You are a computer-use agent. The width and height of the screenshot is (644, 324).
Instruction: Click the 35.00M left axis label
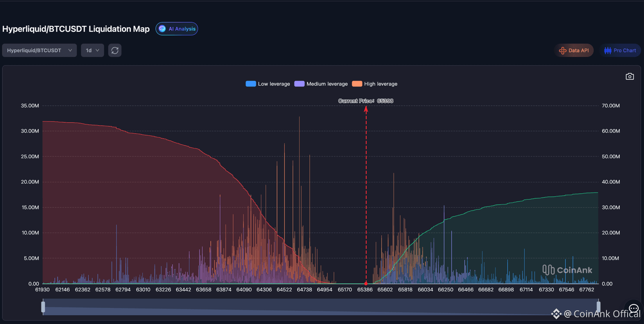30,106
